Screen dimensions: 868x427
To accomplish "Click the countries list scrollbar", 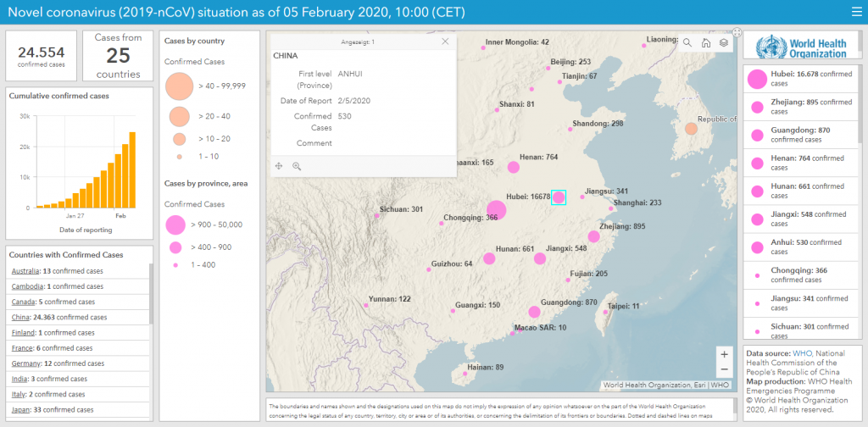I will pyautogui.click(x=151, y=294).
